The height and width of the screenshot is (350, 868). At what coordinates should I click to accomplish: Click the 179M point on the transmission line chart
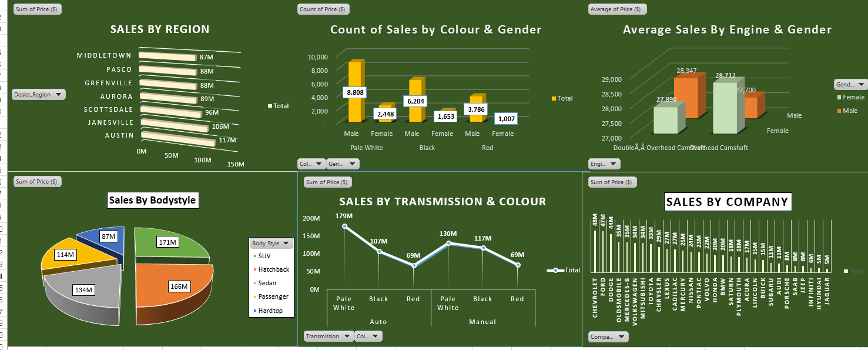coord(344,226)
